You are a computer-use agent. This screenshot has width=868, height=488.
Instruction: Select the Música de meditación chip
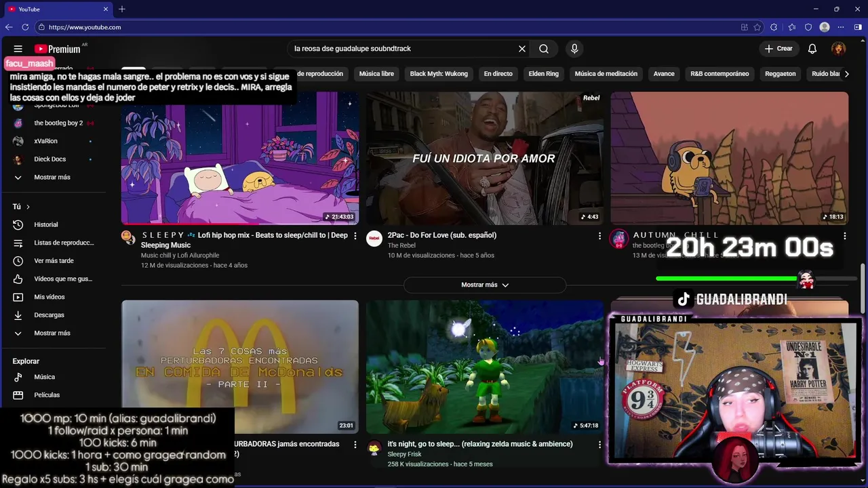(606, 74)
